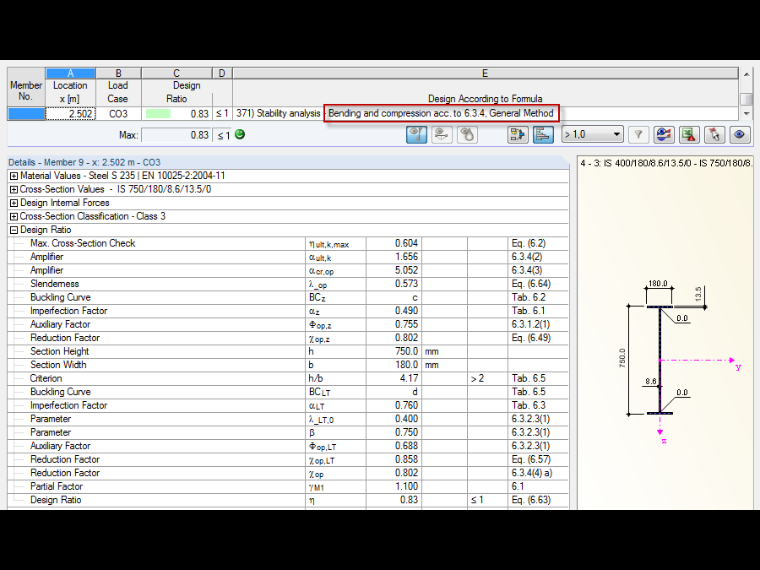Select the Slenderness row
Image resolution: width=760 pixels, height=570 pixels.
[x=288, y=284]
